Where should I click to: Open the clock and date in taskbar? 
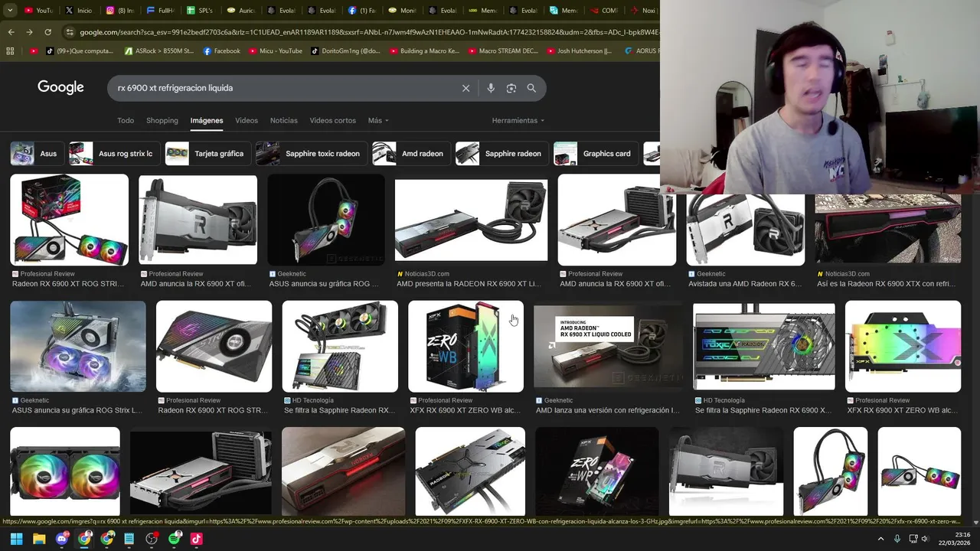[956, 539]
